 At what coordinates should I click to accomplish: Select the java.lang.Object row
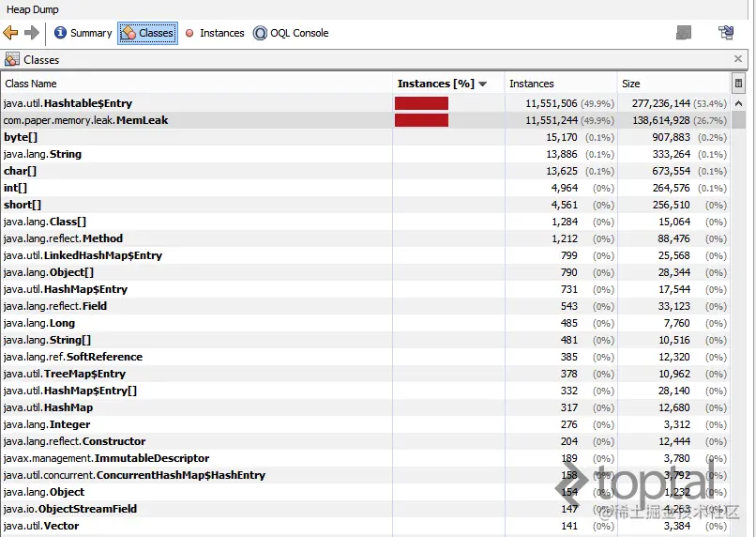point(366,492)
